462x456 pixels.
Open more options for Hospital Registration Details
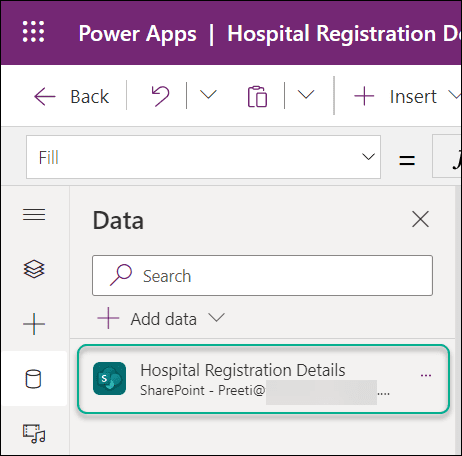(426, 376)
